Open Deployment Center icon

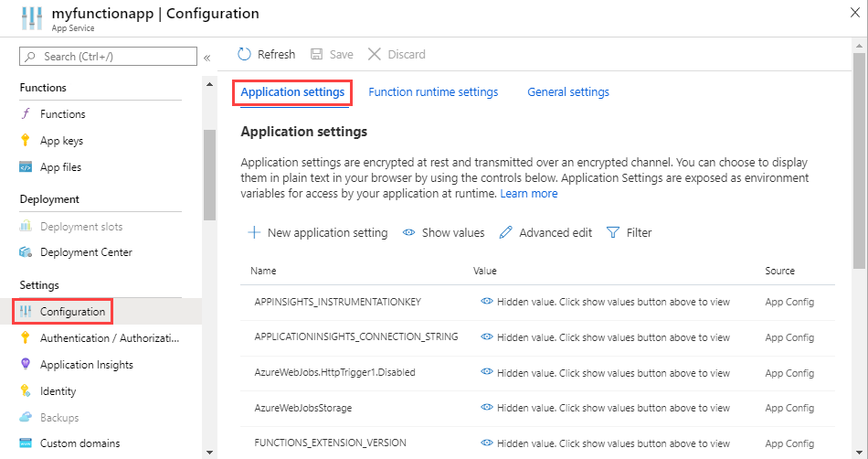[26, 252]
